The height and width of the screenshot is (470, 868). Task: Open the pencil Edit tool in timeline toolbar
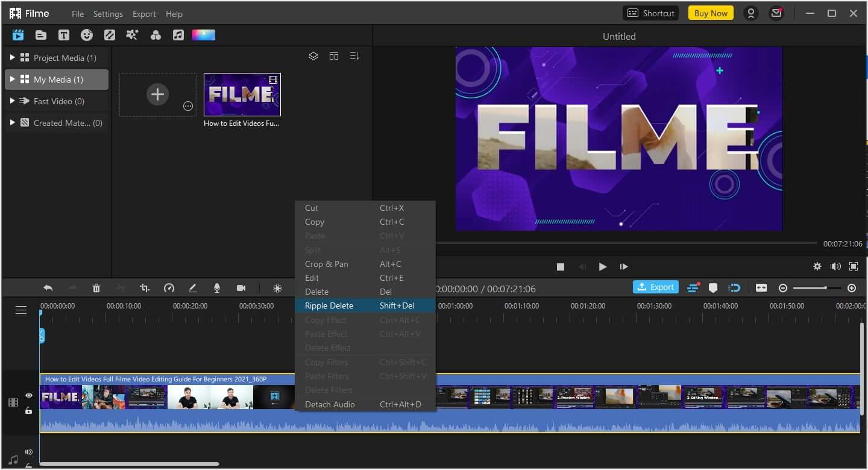(x=193, y=288)
